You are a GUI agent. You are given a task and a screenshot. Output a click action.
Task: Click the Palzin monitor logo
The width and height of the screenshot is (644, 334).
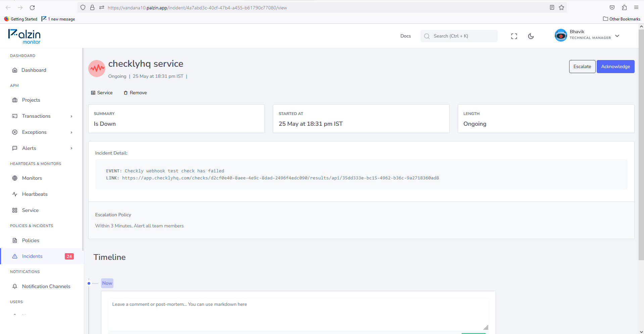[x=24, y=36]
